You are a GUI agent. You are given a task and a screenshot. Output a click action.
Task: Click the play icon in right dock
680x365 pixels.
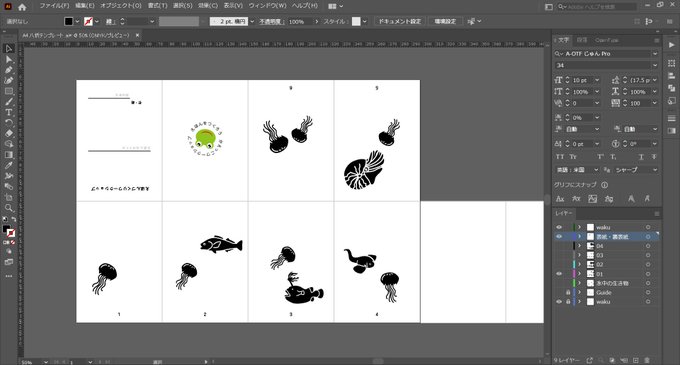coord(672,45)
